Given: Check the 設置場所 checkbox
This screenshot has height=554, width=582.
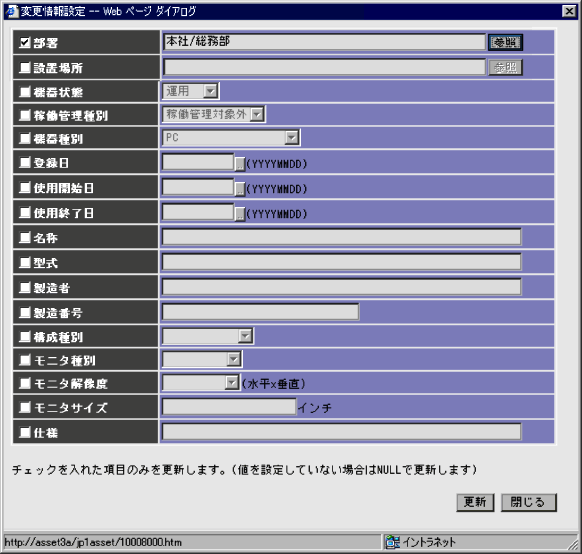Looking at the screenshot, I should pos(24,68).
